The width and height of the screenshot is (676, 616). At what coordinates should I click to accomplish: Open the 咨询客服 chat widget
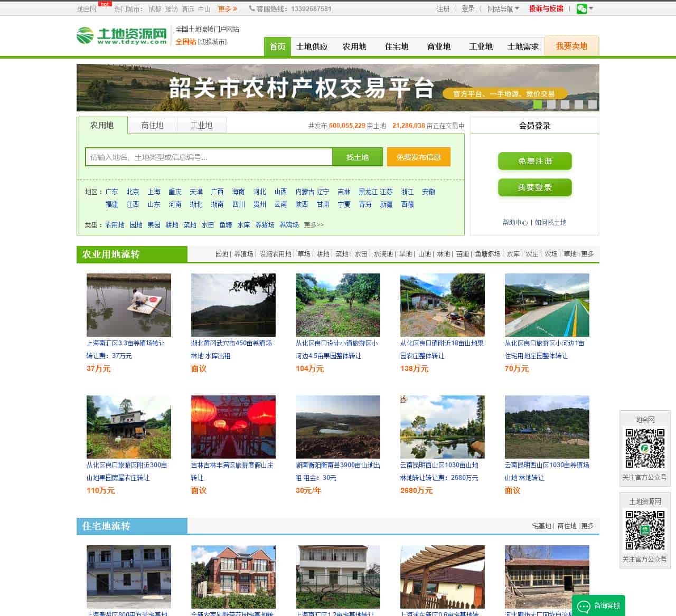click(599, 605)
